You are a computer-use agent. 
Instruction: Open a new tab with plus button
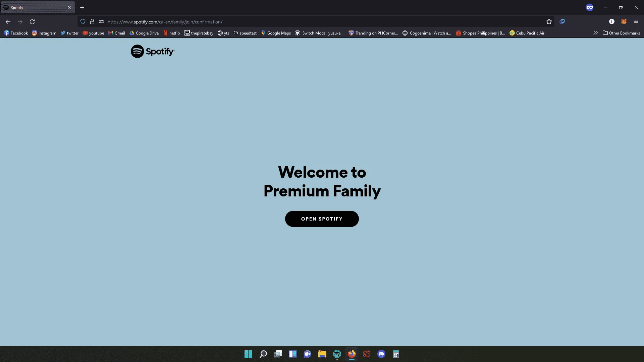click(x=82, y=8)
